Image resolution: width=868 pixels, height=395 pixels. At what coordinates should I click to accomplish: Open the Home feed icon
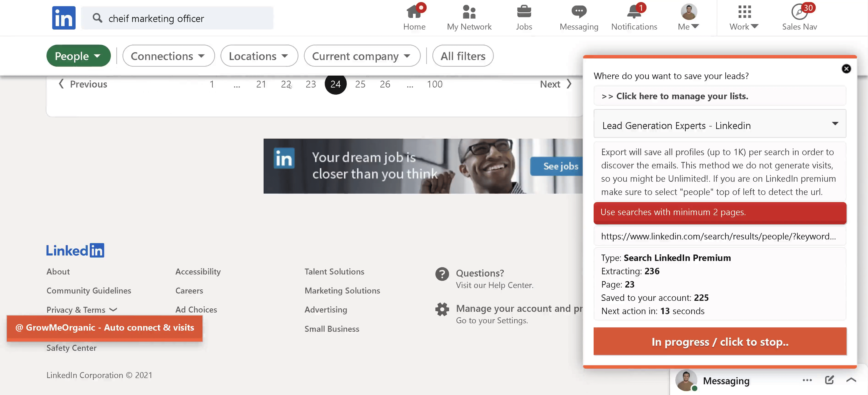(414, 12)
